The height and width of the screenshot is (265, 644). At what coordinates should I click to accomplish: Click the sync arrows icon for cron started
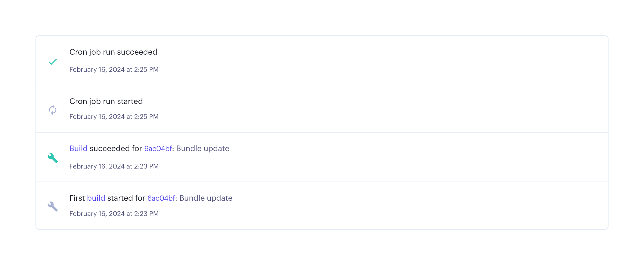tap(53, 110)
